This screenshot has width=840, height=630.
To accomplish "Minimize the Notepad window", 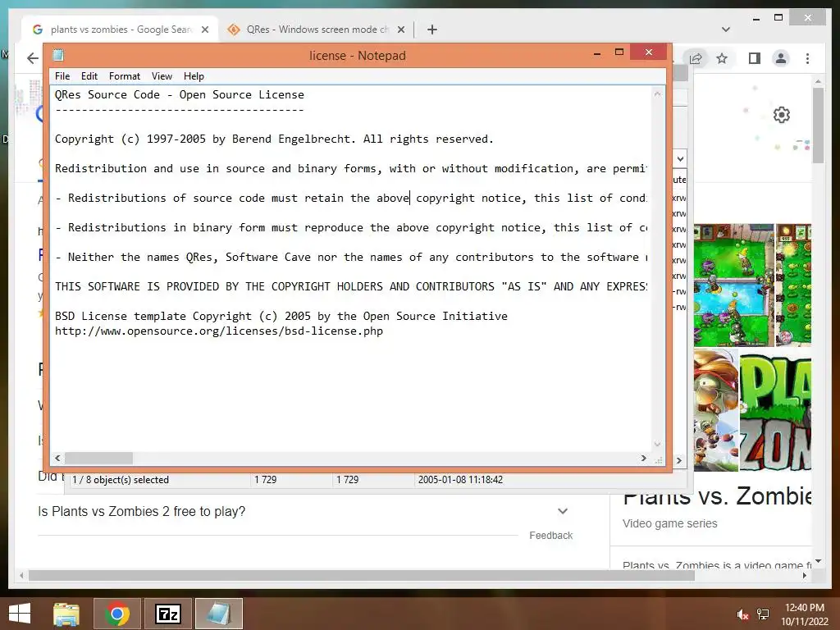I will 597,53.
